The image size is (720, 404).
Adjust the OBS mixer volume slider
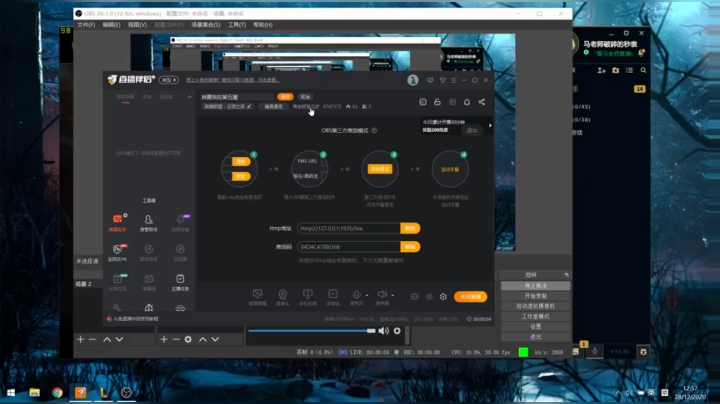click(312, 331)
